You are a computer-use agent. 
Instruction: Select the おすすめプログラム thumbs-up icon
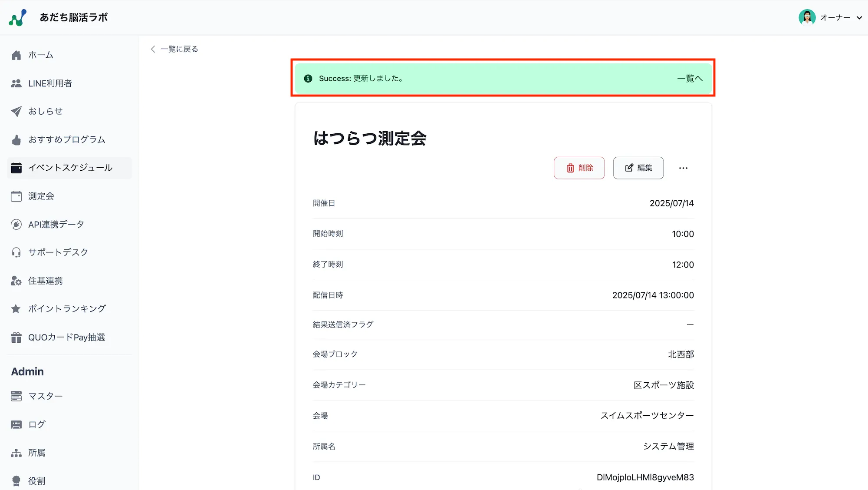tap(16, 139)
